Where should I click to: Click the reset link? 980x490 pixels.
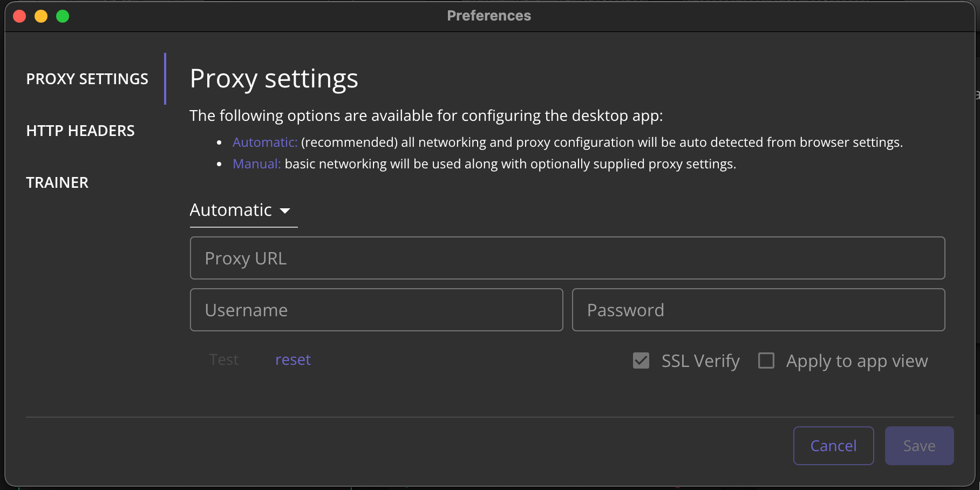tap(293, 359)
